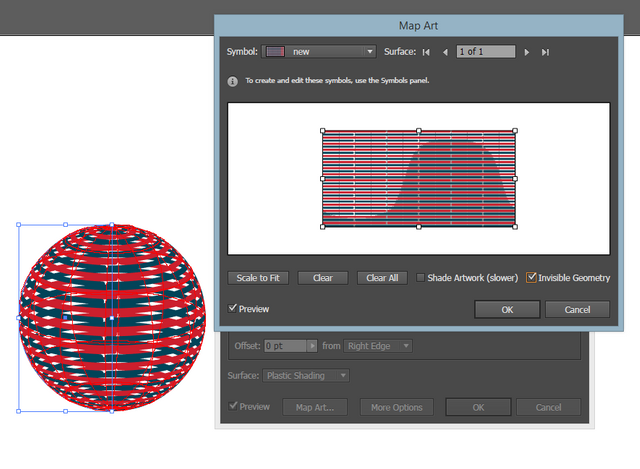This screenshot has height=469, width=640.
Task: Click symbol thumbnail icon next to 'new'
Action: coord(275,51)
